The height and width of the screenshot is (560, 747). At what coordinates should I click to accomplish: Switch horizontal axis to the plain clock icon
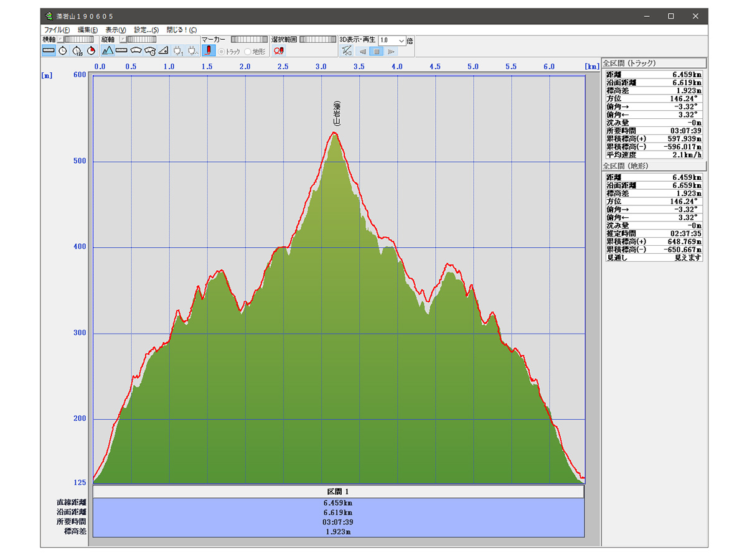click(63, 50)
